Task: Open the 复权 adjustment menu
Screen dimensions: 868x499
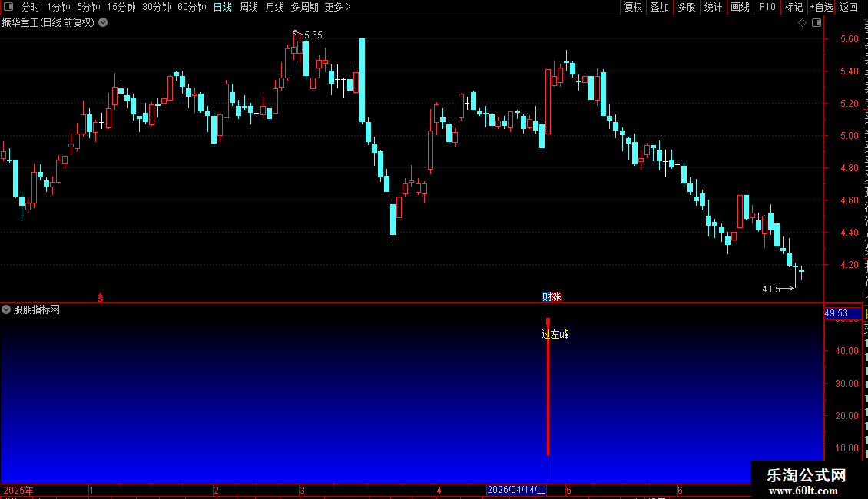Action: pyautogui.click(x=633, y=7)
